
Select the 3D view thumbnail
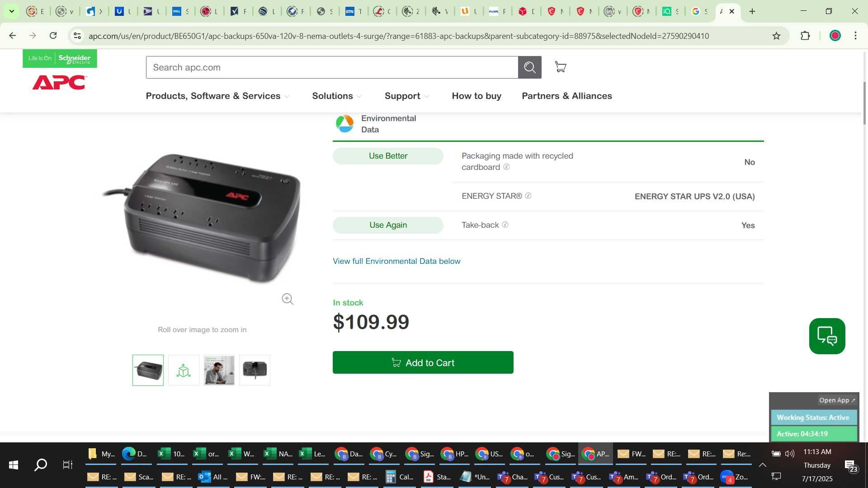coord(184,370)
